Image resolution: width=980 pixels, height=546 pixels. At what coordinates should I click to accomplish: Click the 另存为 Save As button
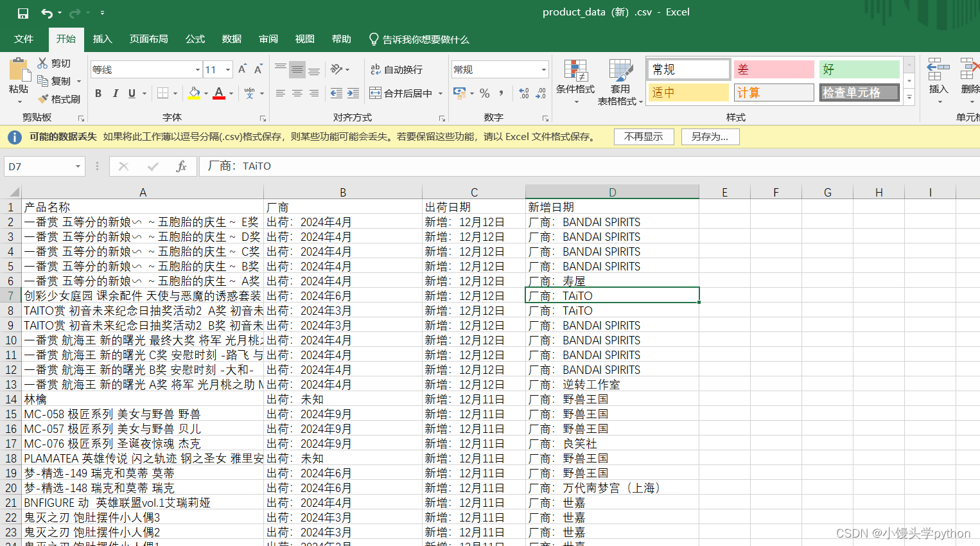coord(710,137)
